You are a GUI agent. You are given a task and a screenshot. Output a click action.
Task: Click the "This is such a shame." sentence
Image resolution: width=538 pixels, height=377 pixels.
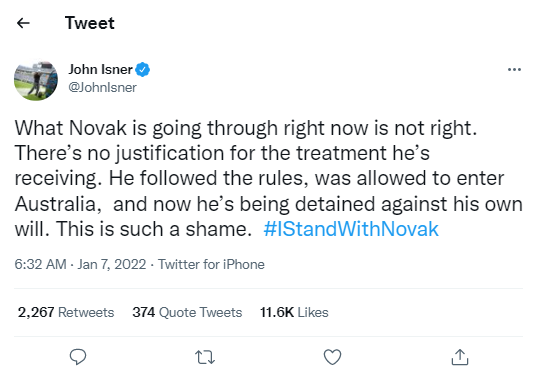pyautogui.click(x=154, y=229)
